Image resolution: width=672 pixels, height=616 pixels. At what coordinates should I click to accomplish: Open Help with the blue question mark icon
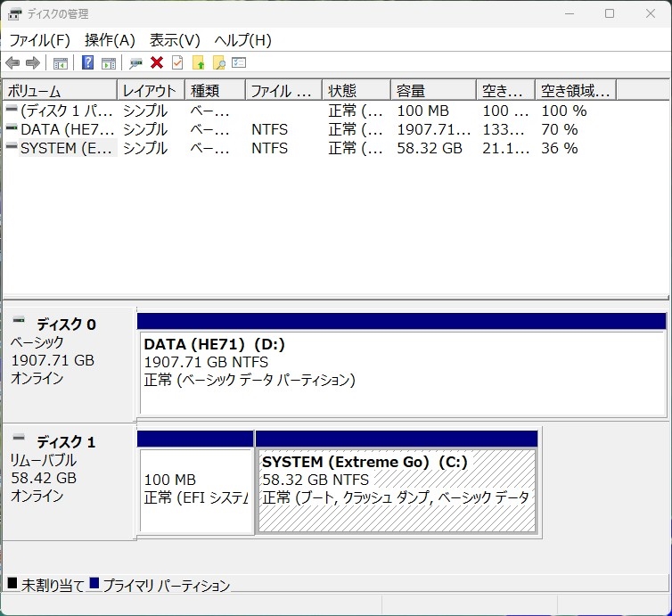tap(88, 62)
